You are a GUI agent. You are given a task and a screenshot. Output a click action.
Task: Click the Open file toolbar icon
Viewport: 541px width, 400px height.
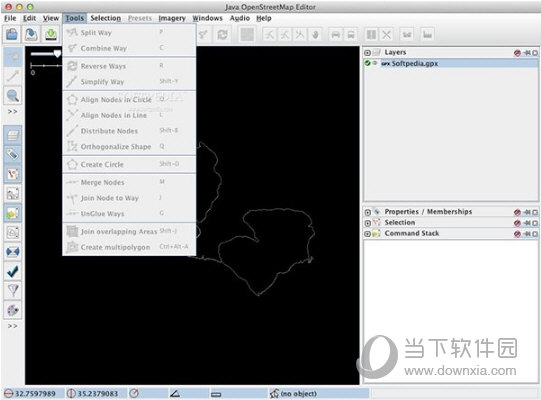[x=12, y=35]
